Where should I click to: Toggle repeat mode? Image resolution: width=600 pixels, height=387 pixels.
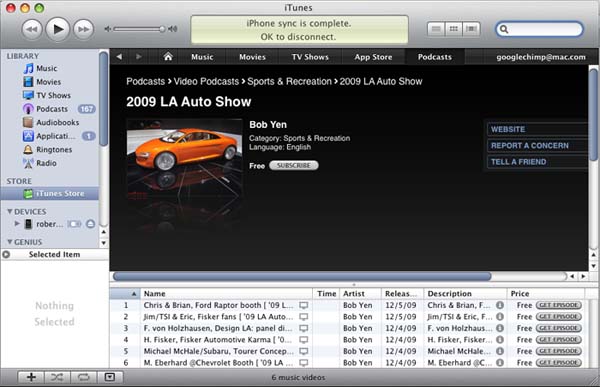[83, 377]
